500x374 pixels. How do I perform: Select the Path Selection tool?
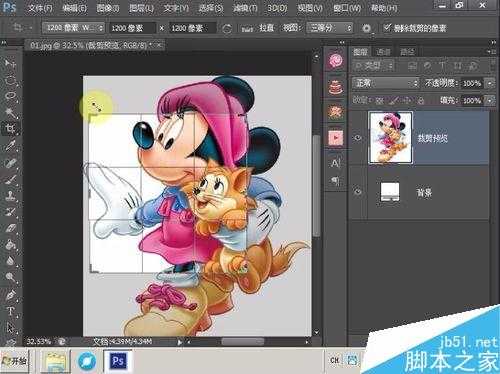[11, 328]
